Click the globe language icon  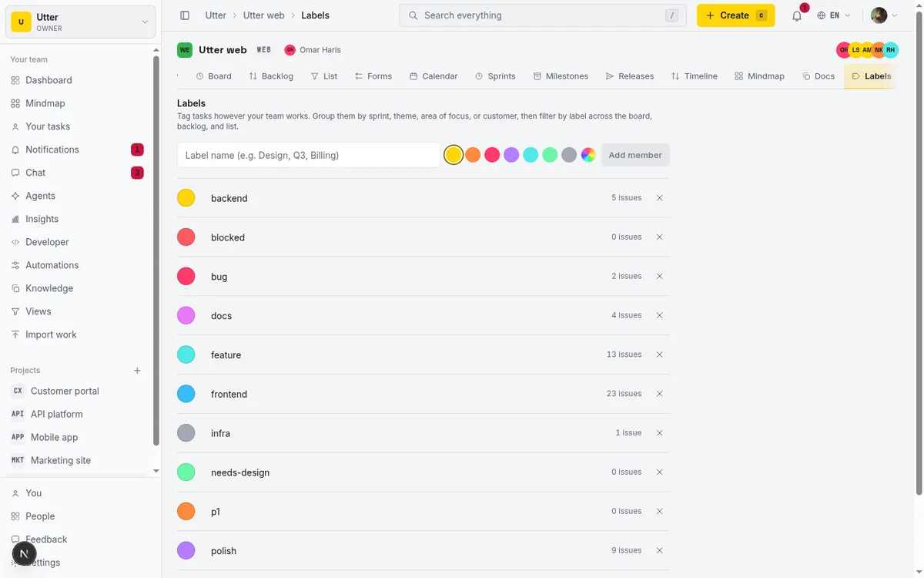pos(822,15)
